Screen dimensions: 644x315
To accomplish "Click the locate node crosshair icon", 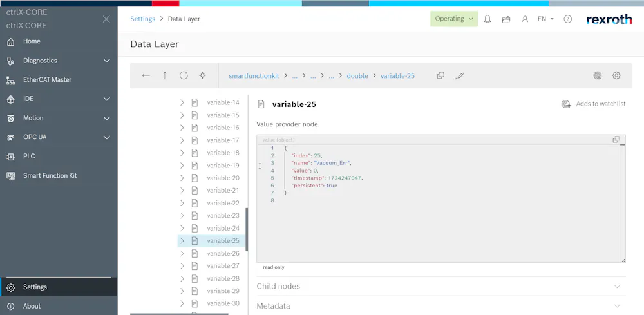I will coord(202,75).
